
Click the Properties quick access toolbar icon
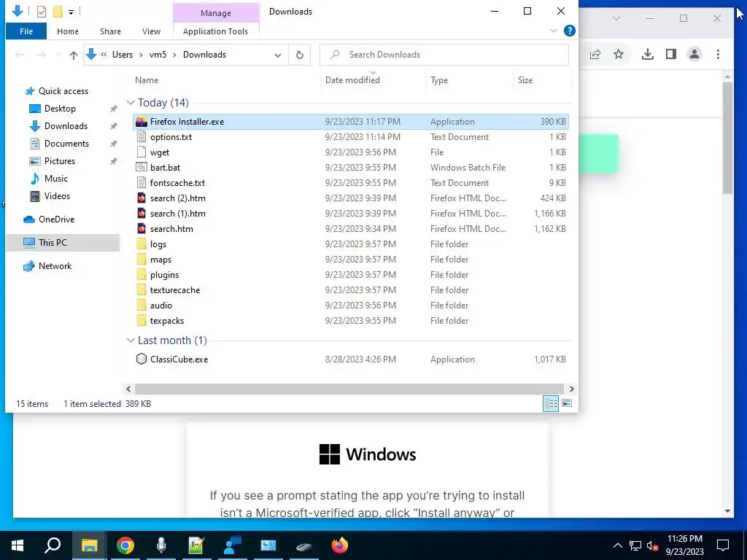(42, 12)
